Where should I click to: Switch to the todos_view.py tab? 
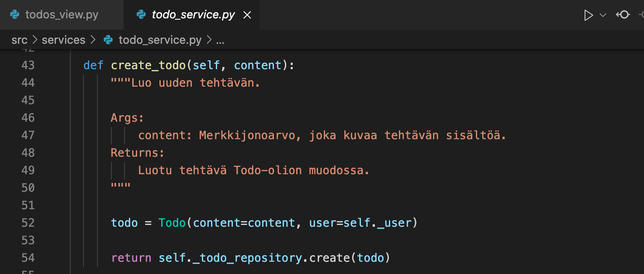coord(62,15)
